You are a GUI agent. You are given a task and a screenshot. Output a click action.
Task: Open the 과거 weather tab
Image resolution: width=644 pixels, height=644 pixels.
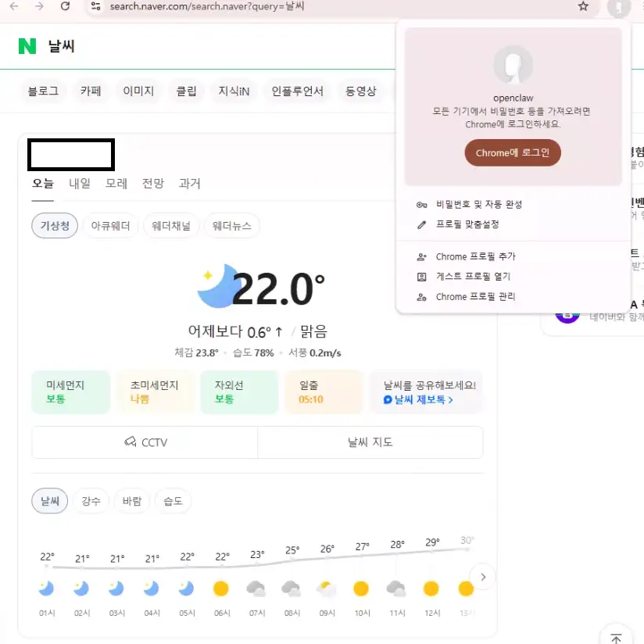189,183
